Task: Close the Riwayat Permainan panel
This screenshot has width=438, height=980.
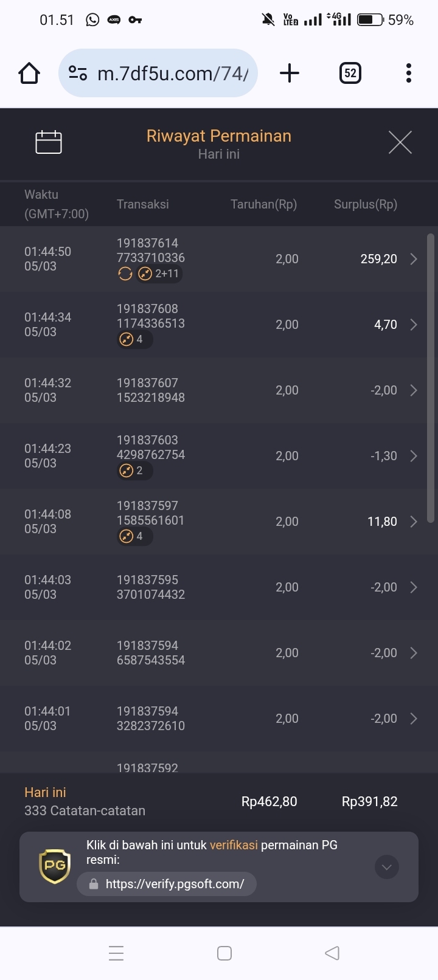Action: click(400, 142)
